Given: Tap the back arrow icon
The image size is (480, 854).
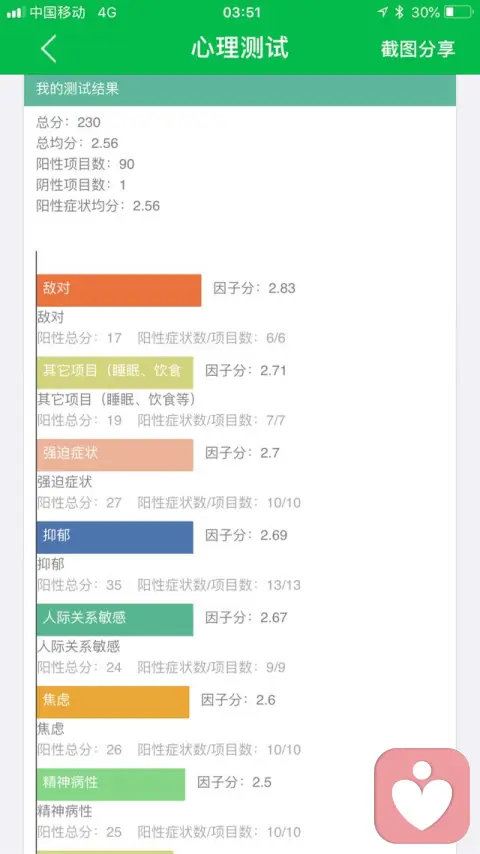Looking at the screenshot, I should coord(48,48).
